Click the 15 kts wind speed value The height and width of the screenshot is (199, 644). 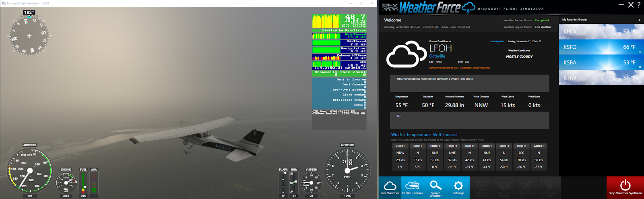pos(508,105)
